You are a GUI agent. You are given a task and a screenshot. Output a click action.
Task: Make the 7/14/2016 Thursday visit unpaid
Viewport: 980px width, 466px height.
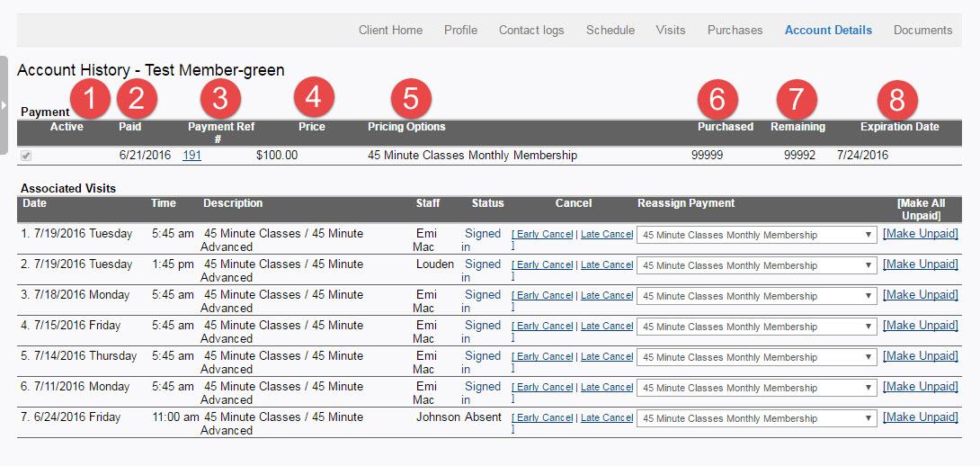[920, 356]
